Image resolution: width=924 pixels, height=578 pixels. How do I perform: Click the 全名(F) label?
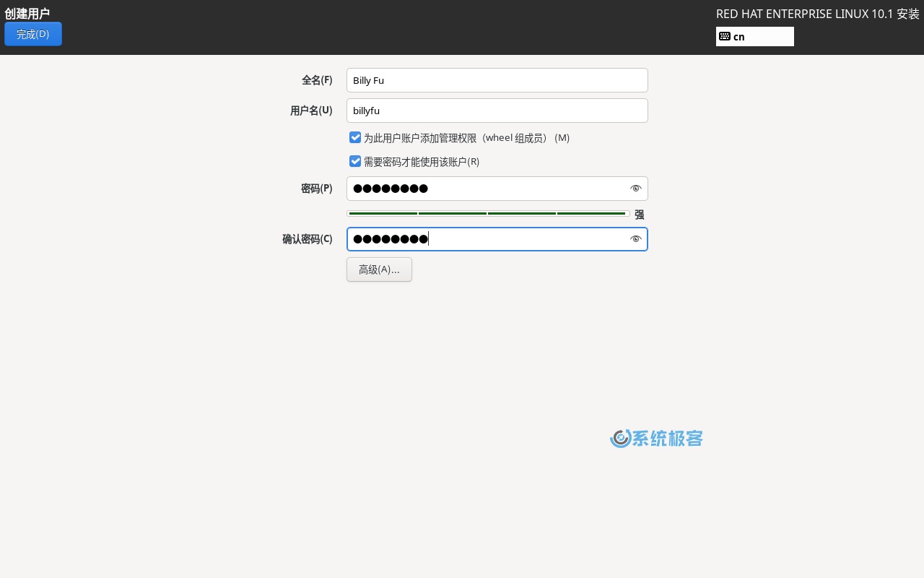[317, 80]
